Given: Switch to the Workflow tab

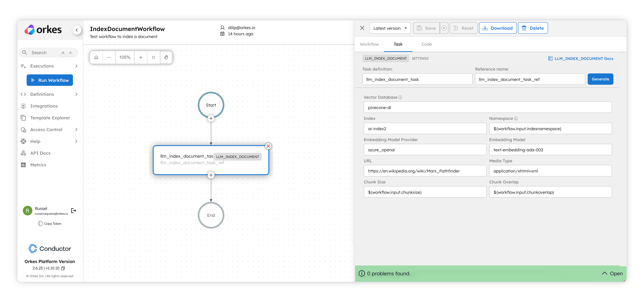Looking at the screenshot, I should click(369, 44).
